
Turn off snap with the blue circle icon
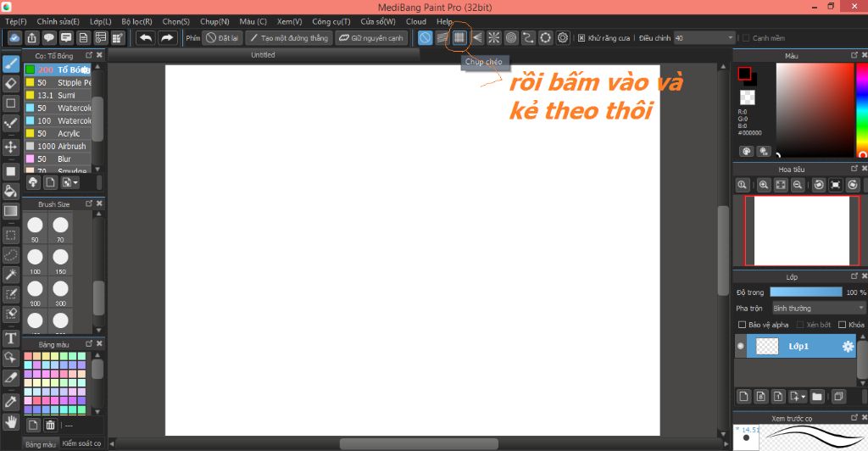coord(425,37)
